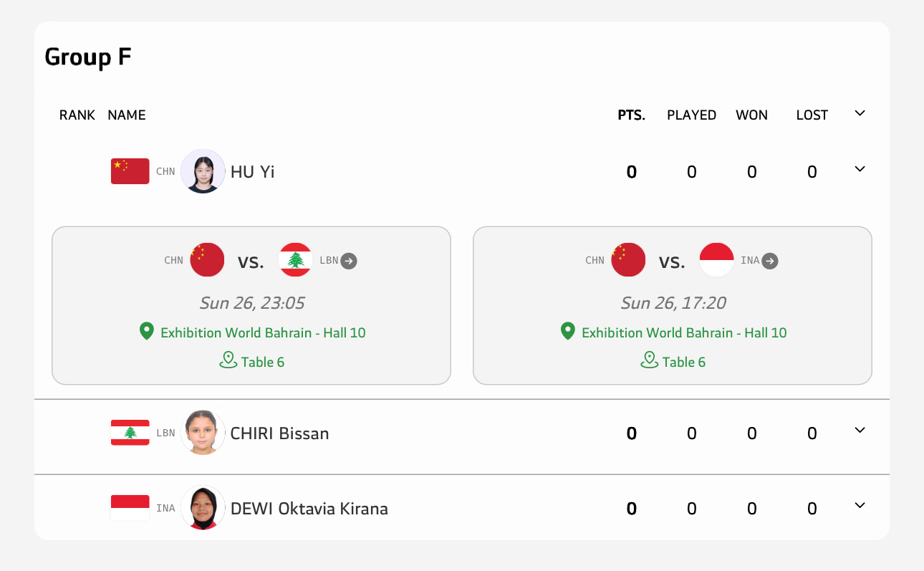Click HU Yi's player portrait
The height and width of the screenshot is (571, 924).
[x=203, y=171]
